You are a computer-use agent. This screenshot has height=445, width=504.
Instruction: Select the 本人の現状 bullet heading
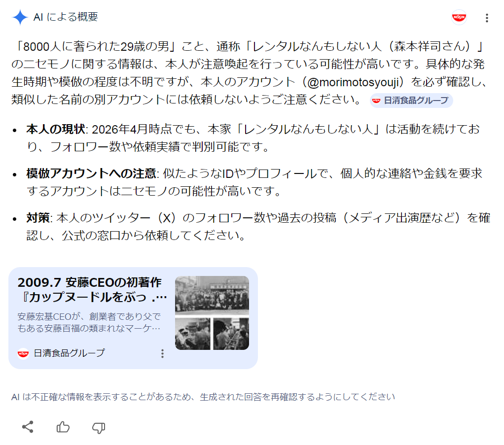pos(56,129)
